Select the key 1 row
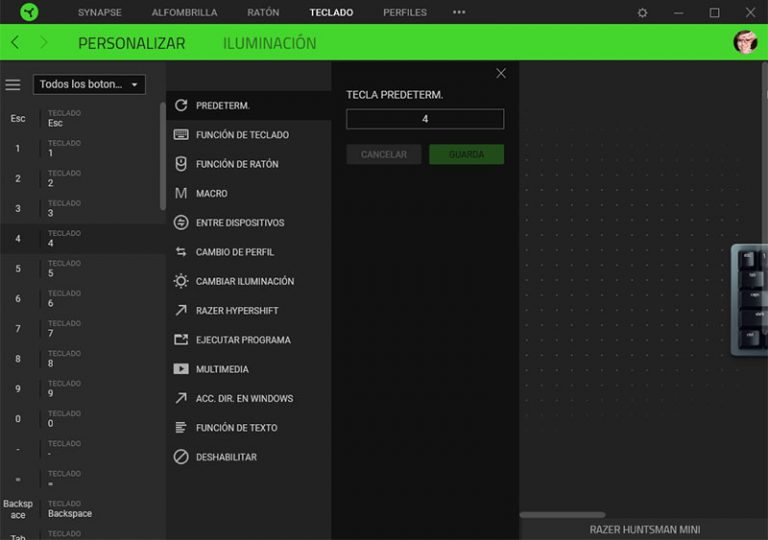This screenshot has width=768, height=540. click(x=81, y=148)
